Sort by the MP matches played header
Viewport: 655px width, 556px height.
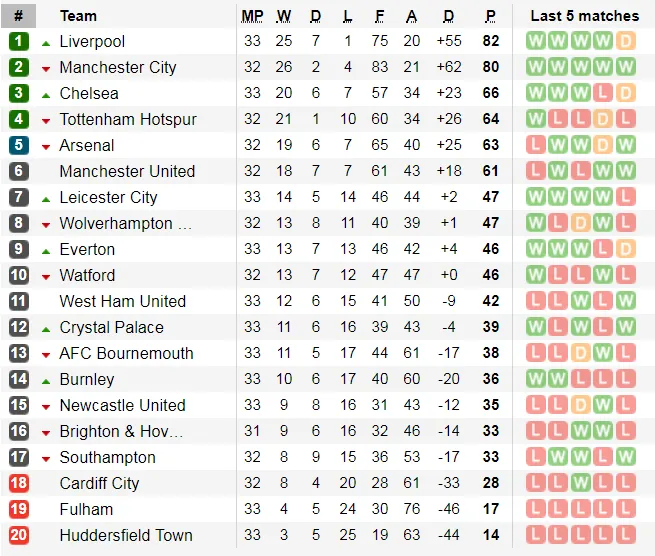click(x=252, y=16)
